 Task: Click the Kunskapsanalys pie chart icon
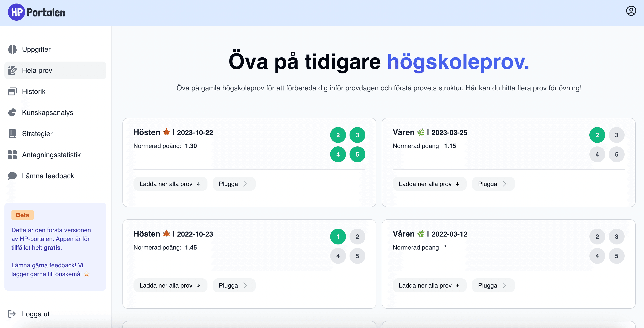click(x=12, y=113)
